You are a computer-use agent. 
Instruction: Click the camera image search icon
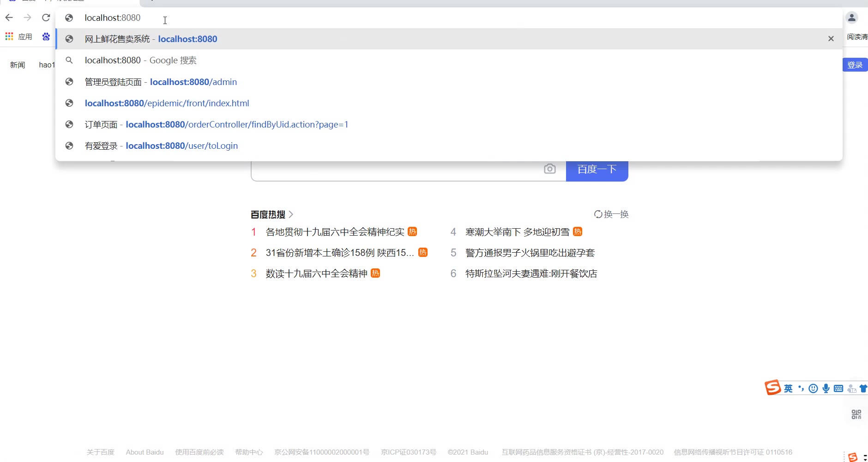tap(549, 169)
